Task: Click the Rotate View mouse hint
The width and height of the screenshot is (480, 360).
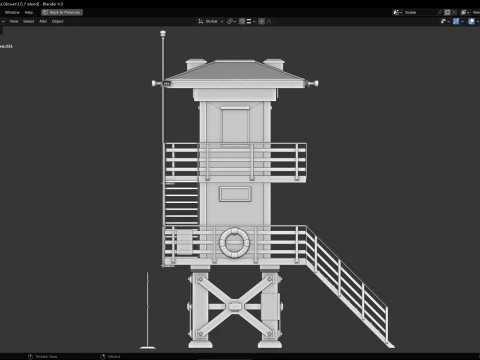Action: coord(43,356)
